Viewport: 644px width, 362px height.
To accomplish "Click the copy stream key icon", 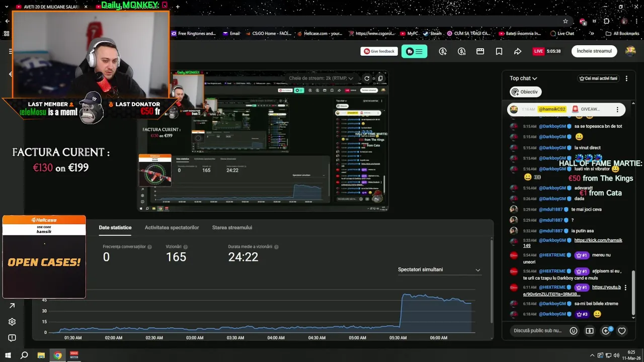I will [x=380, y=78].
